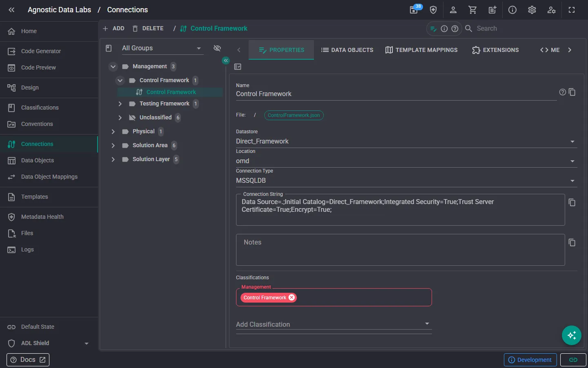Click the AI sparkle assistant button

[572, 335]
